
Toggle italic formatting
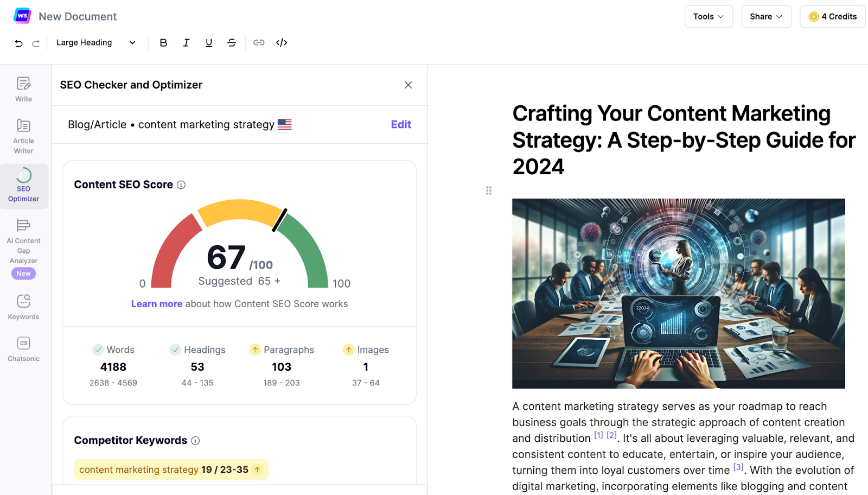point(186,42)
